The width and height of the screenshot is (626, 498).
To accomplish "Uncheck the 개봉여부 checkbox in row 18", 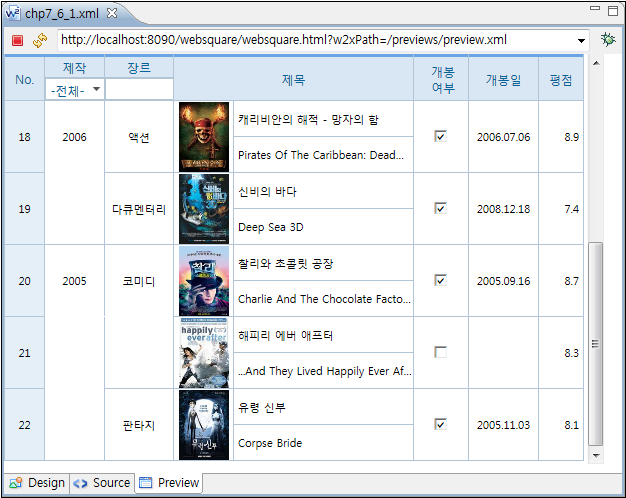I will pos(440,136).
